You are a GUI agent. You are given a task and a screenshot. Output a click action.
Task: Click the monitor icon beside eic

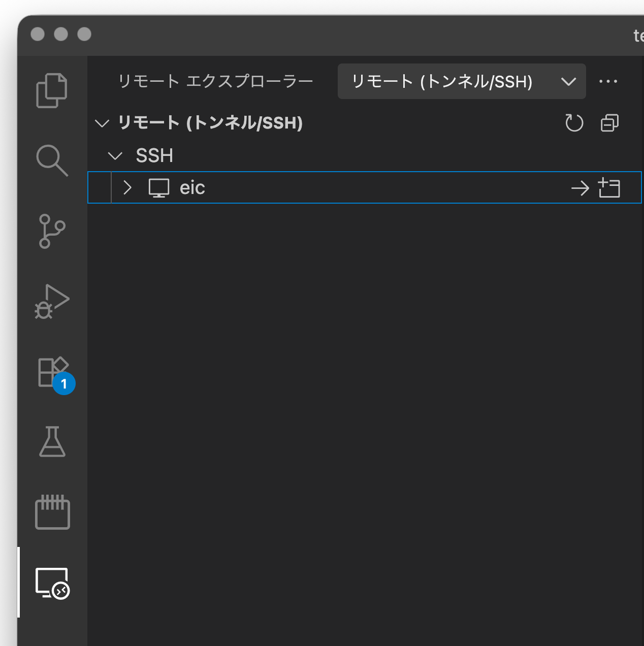click(159, 188)
